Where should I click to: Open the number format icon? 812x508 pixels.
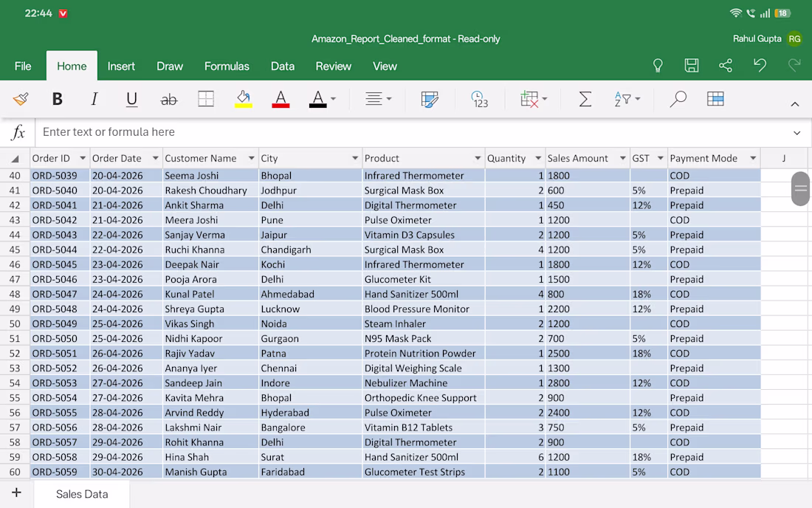tap(480, 99)
